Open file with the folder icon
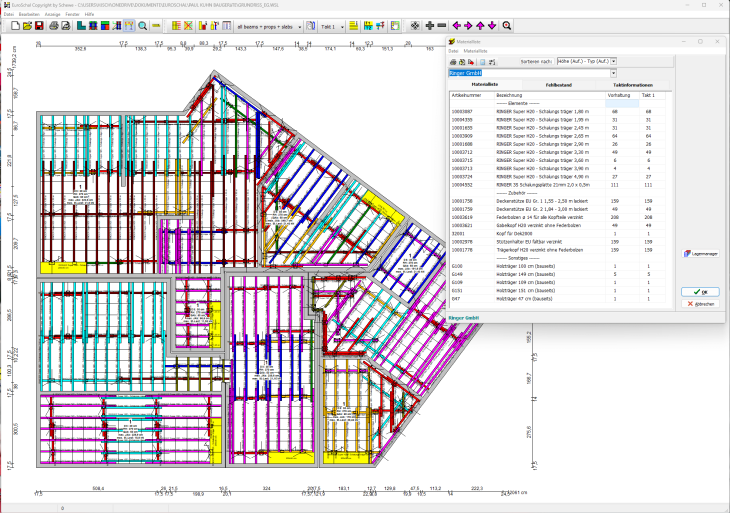This screenshot has height=513, width=730. (29, 25)
